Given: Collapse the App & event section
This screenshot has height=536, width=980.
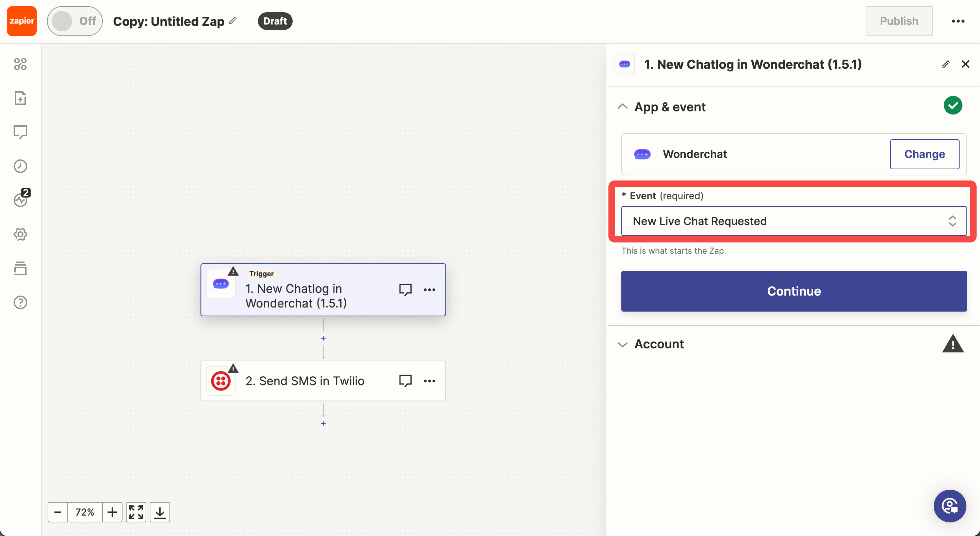Looking at the screenshot, I should coord(623,107).
